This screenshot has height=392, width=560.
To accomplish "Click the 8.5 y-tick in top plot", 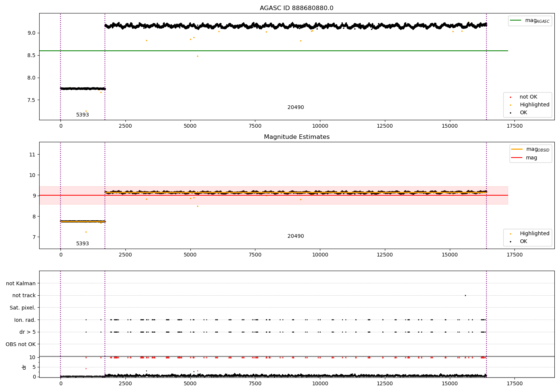I will [x=31, y=55].
